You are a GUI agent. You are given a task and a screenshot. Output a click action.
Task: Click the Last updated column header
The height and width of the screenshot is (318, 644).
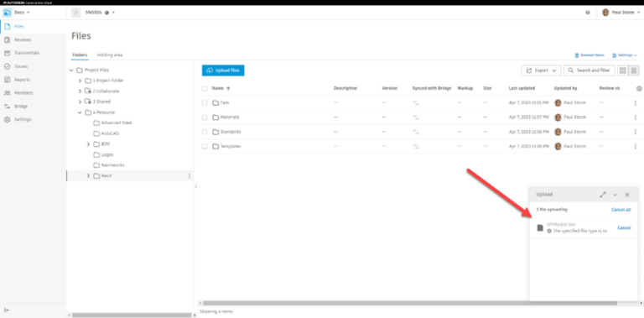tap(522, 88)
